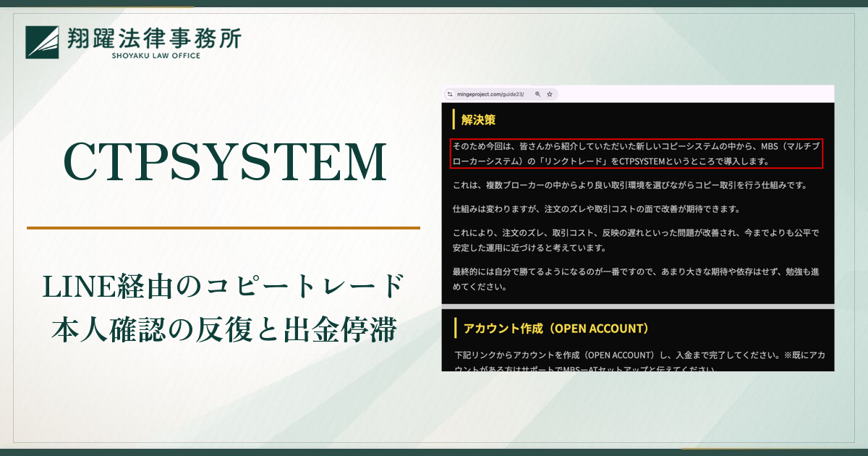This screenshot has height=456, width=868.
Task: Click the 翔躍法律事務所 office name
Action: click(x=153, y=38)
